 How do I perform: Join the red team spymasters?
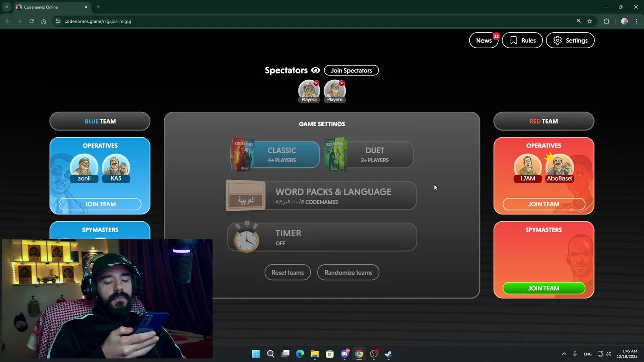[544, 288]
